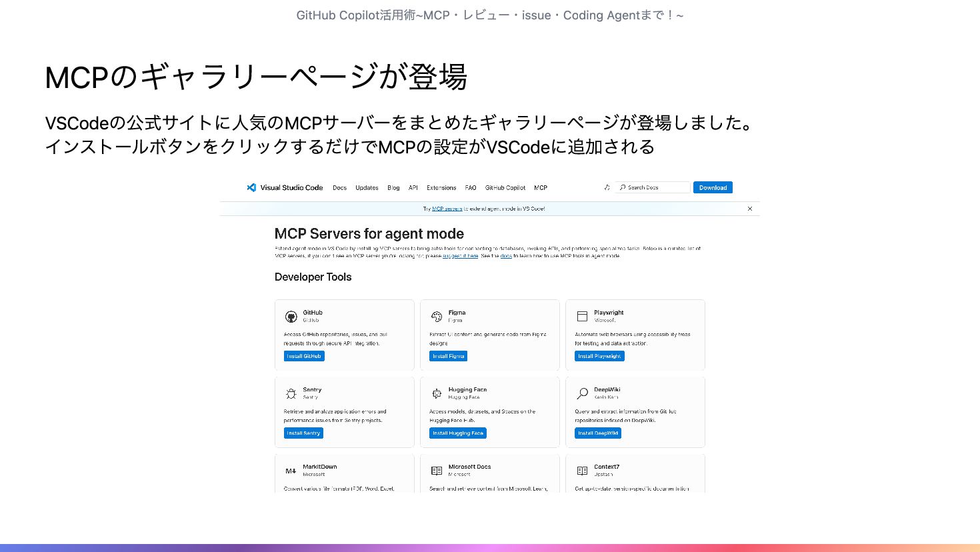980x552 pixels.
Task: Follow the MCP servers link in banner
Action: point(447,209)
